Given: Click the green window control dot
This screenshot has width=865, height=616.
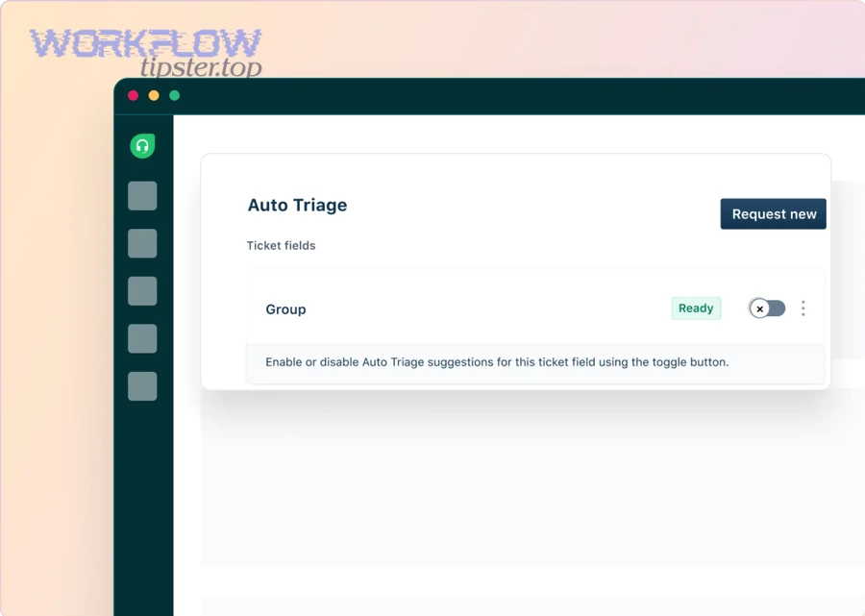Looking at the screenshot, I should tap(174, 96).
